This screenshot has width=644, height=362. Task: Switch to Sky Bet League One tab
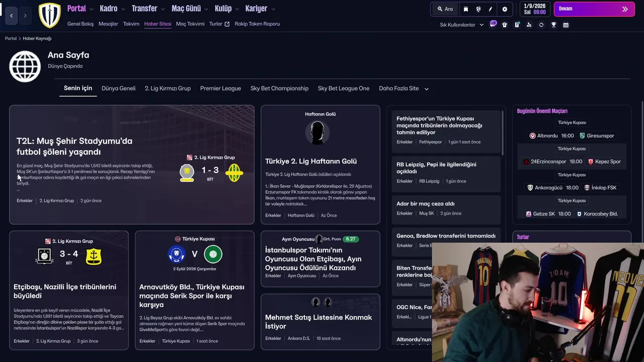pos(344,88)
